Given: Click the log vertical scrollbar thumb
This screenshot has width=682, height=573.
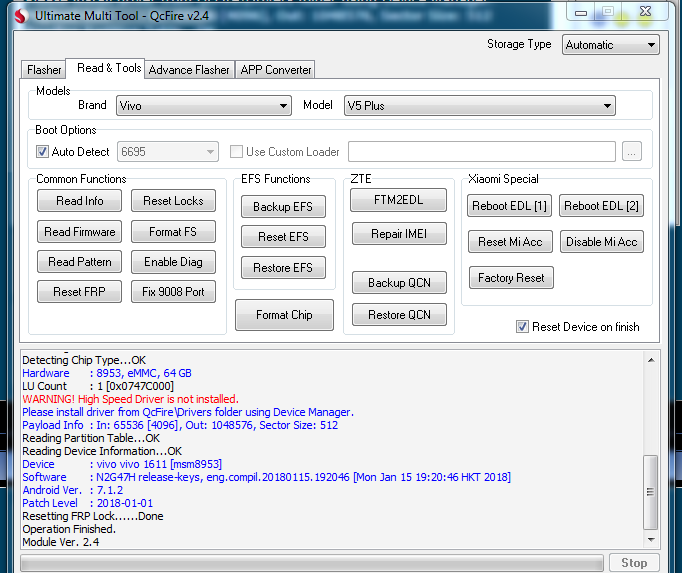Looking at the screenshot, I should click(651, 492).
